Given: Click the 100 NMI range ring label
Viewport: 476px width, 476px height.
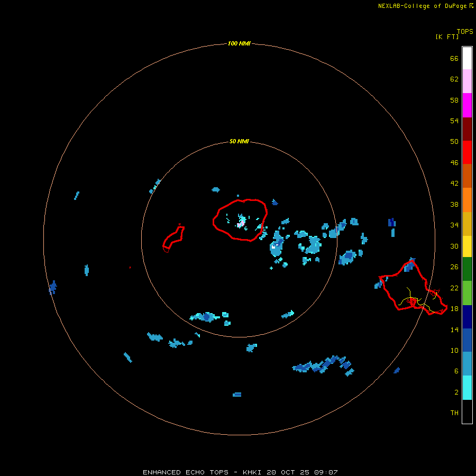Looking at the screenshot, I should click(239, 43).
